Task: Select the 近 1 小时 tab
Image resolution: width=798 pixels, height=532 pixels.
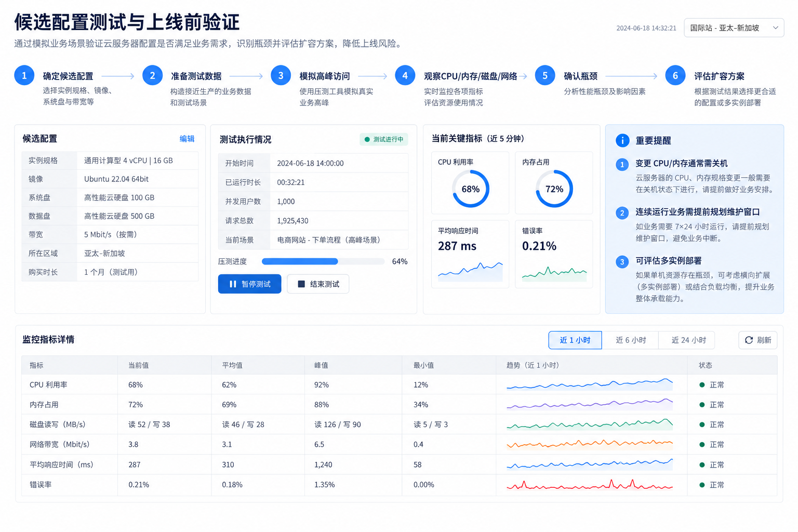Action: pos(575,340)
